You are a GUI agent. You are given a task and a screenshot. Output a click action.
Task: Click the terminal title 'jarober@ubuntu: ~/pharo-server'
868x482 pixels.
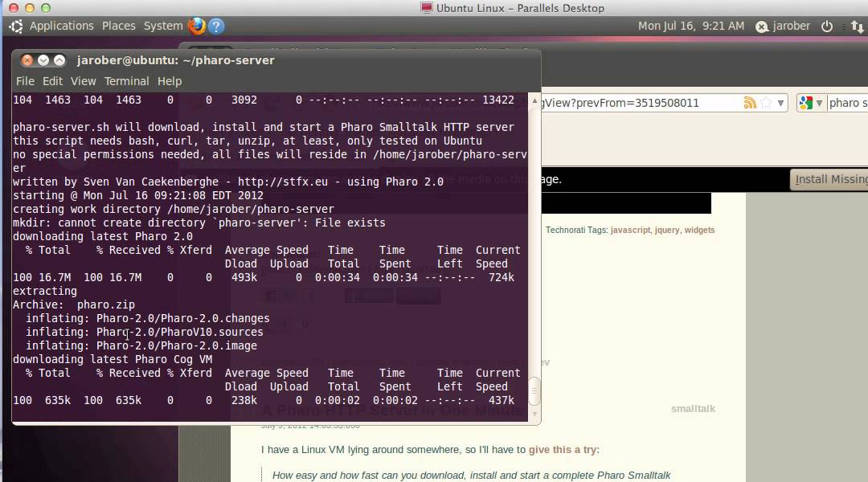[175, 60]
